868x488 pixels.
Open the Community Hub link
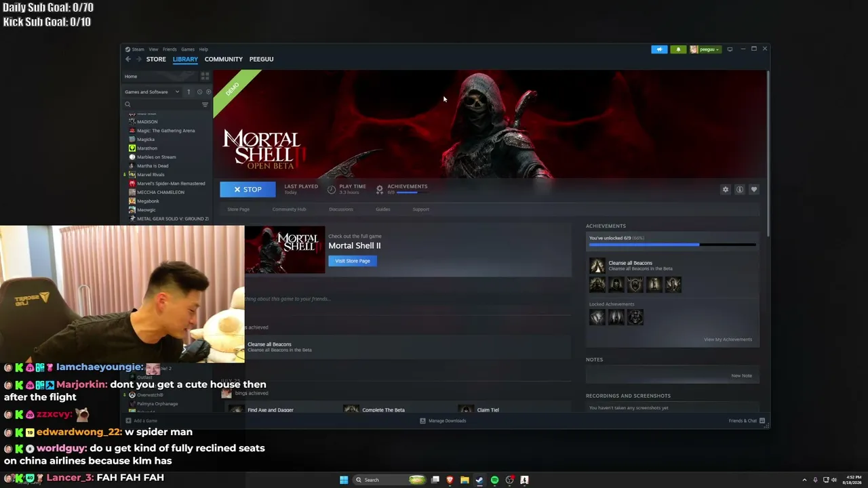(x=290, y=209)
